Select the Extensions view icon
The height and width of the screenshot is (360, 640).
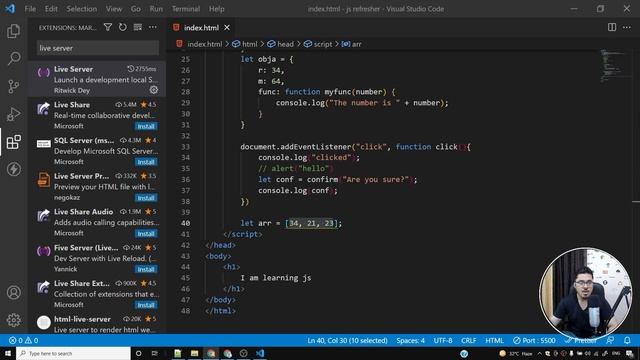pyautogui.click(x=13, y=142)
